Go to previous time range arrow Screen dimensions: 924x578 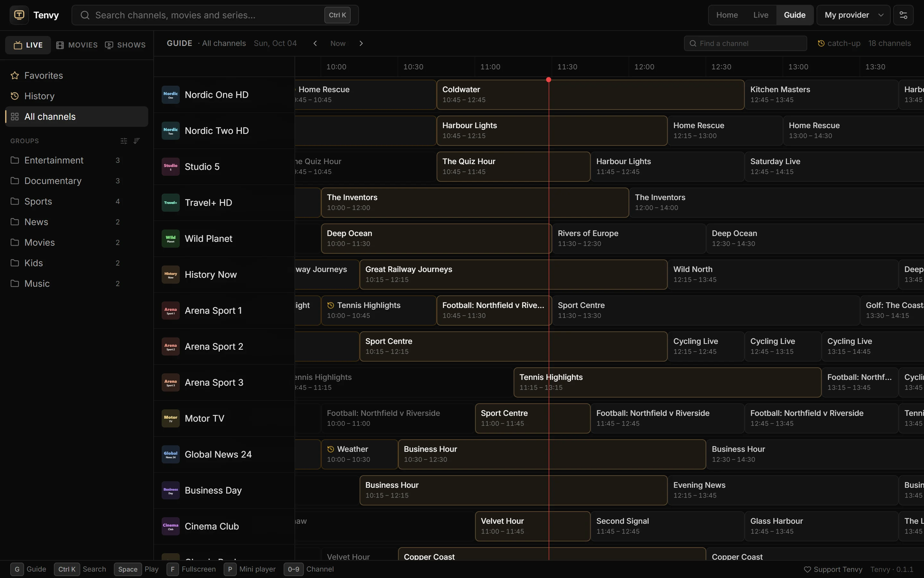(x=315, y=43)
